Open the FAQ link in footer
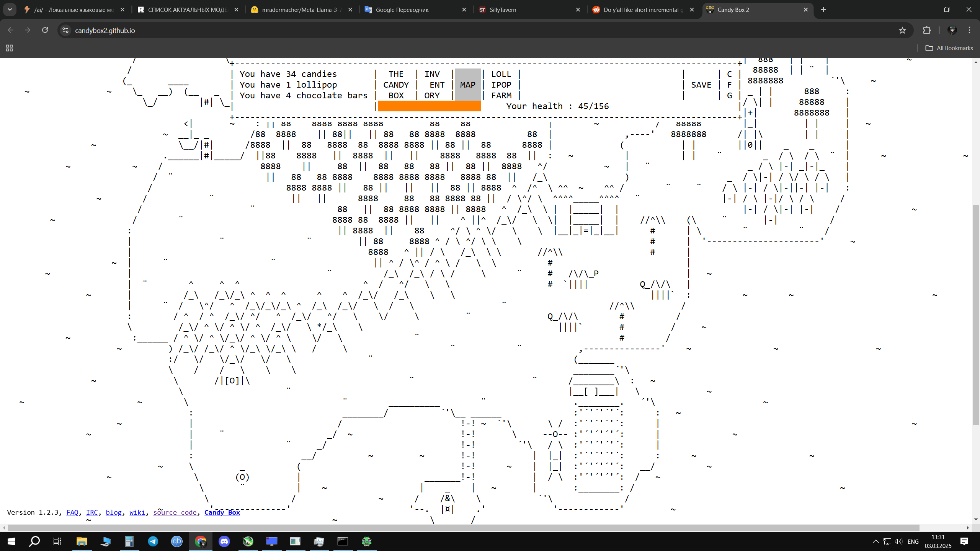 point(72,512)
